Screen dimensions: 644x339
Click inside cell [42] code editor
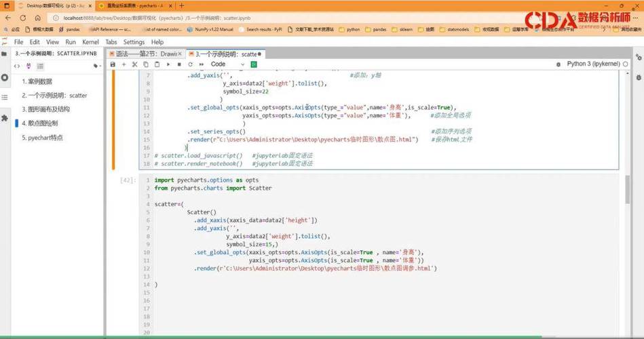(379, 256)
